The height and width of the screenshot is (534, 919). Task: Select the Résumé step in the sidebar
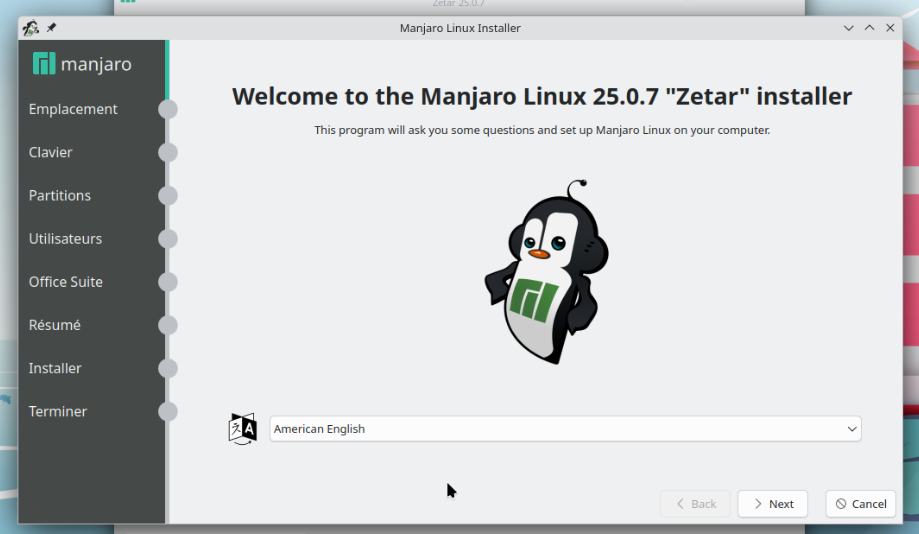[55, 325]
